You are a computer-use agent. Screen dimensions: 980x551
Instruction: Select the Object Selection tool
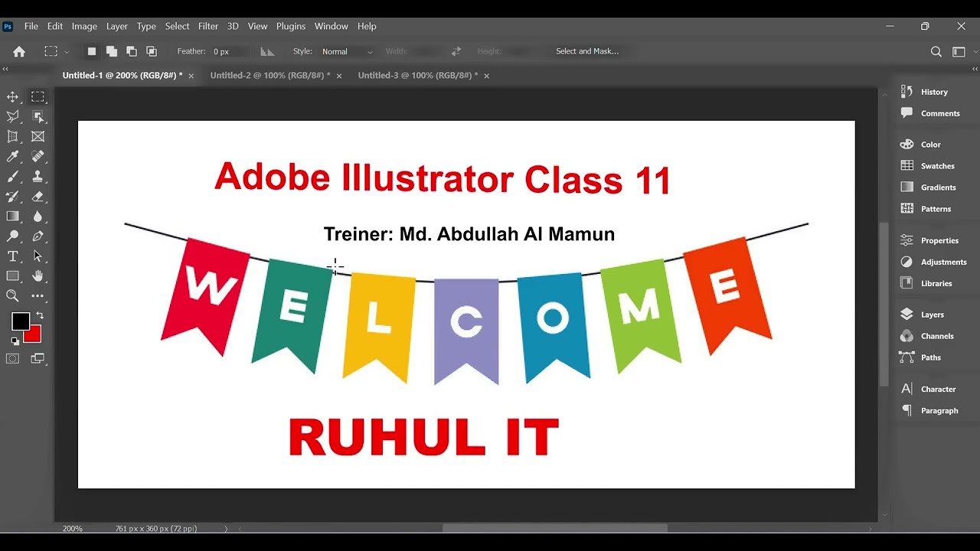[38, 117]
